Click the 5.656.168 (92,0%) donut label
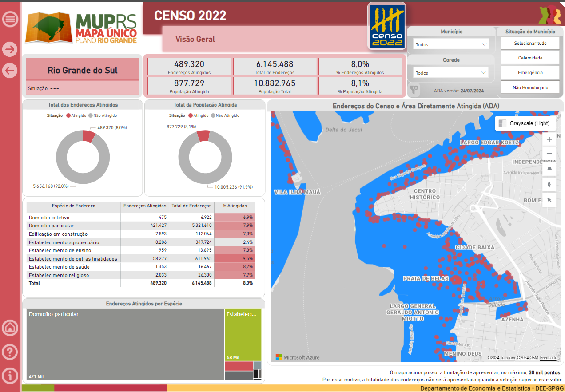 (x=51, y=186)
